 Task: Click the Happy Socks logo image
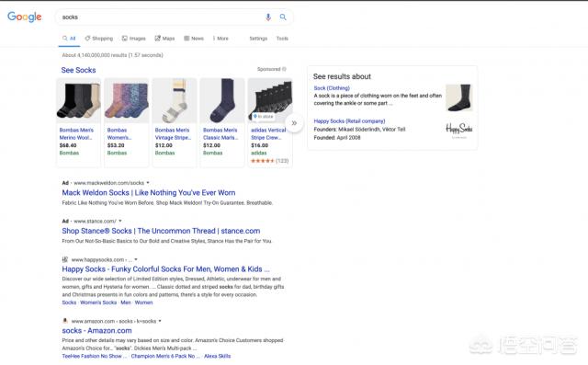click(x=459, y=130)
